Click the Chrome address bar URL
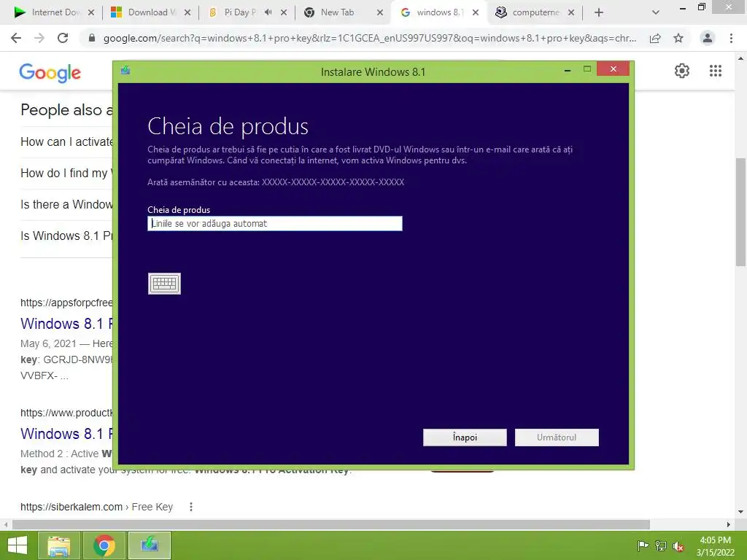The image size is (747, 560). tap(370, 38)
